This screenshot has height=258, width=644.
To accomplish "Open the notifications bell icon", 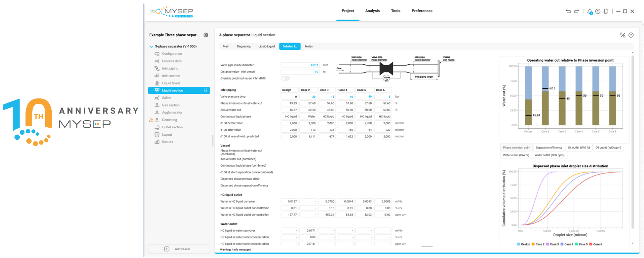I will (x=590, y=11).
